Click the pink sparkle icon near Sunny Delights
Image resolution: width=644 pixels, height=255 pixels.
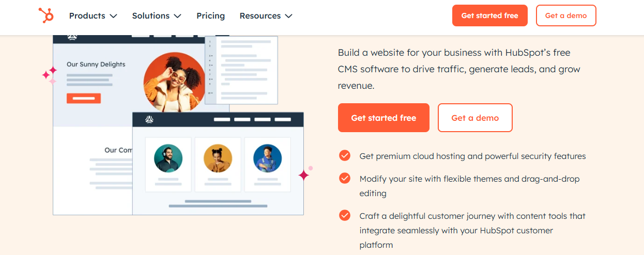point(50,75)
